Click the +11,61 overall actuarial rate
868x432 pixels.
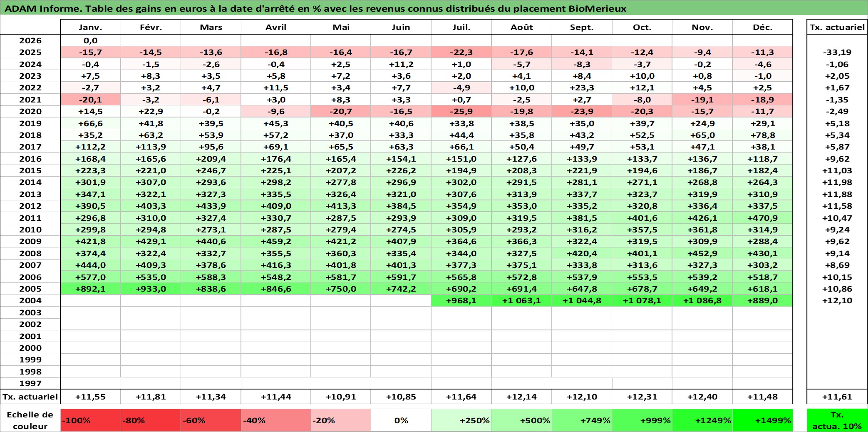[x=837, y=397]
